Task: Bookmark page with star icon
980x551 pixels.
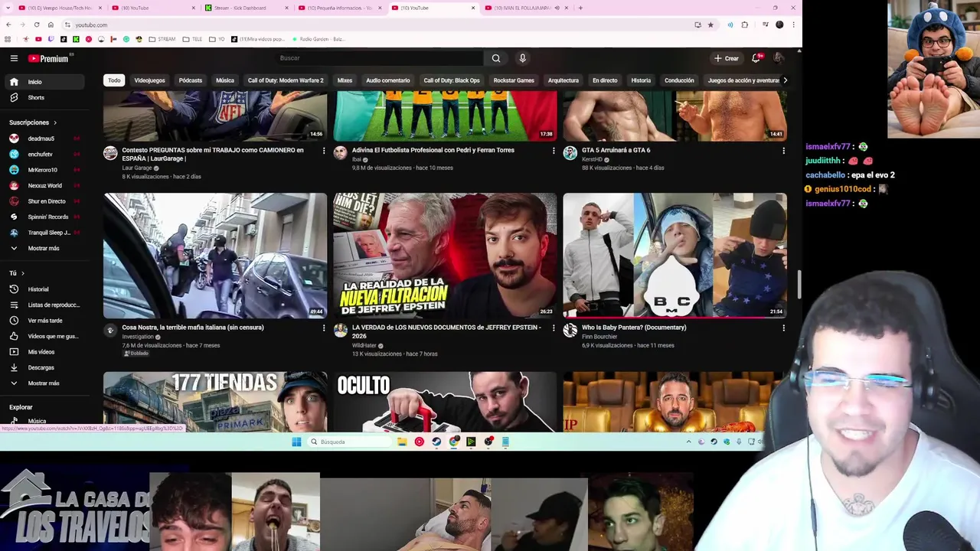Action: coord(710,24)
